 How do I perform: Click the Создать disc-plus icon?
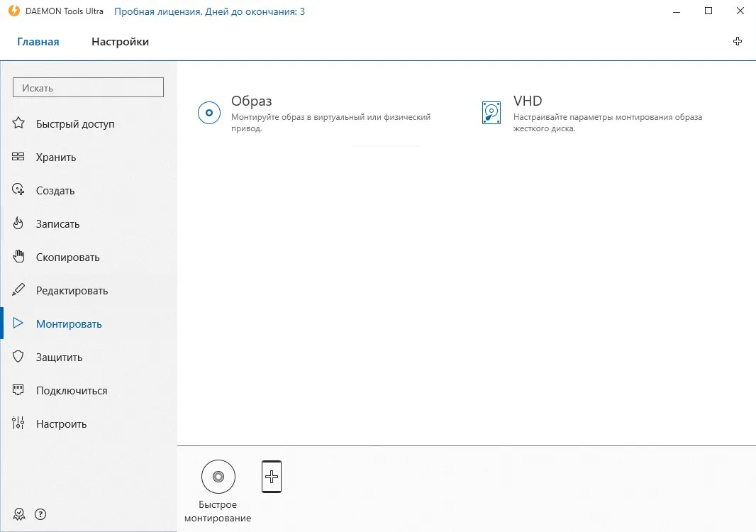click(x=18, y=189)
